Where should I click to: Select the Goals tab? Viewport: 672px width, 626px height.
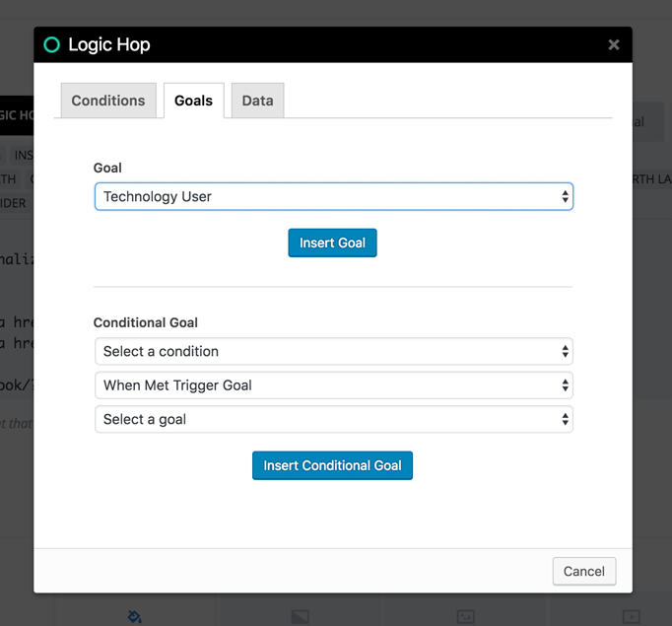(194, 101)
